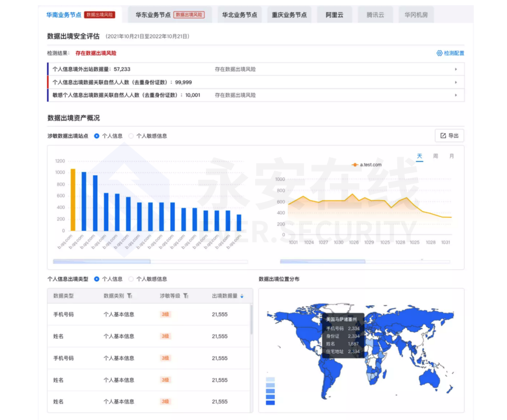
Task: Sort by 出境数据量 sort arrows
Action: [x=242, y=296]
